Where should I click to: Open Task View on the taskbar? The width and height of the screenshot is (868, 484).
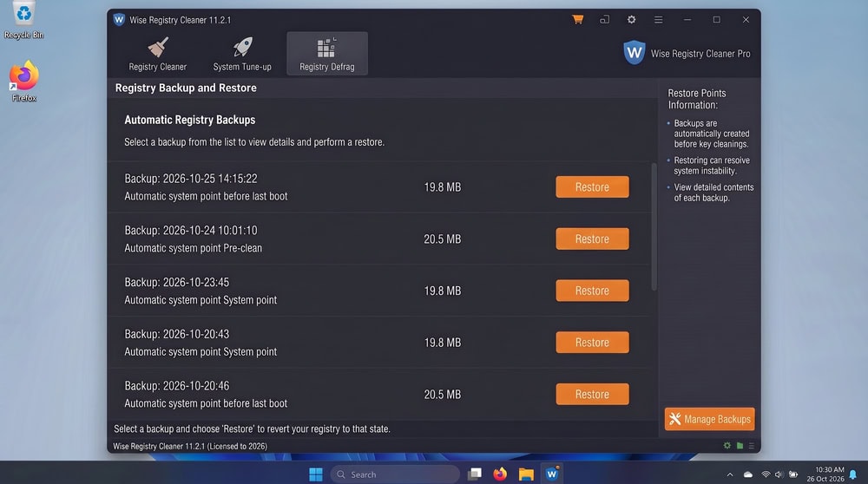coord(475,474)
